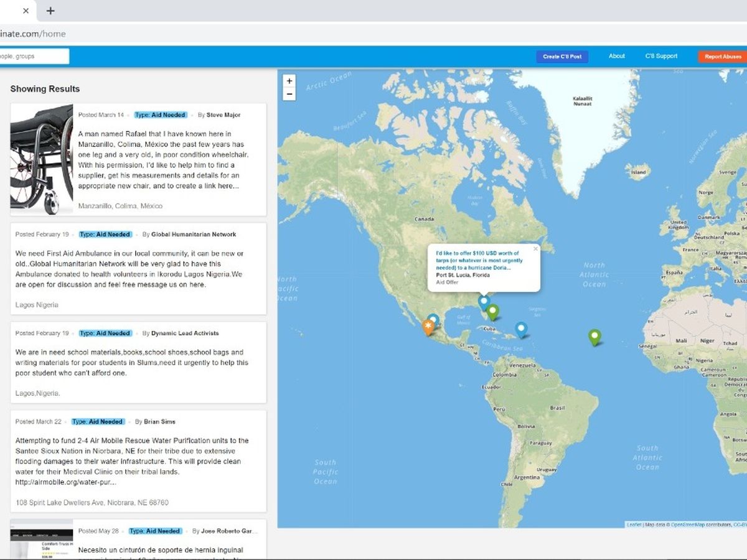The height and width of the screenshot is (560, 747).
Task: Click the map zoom in plus button
Action: pos(289,82)
